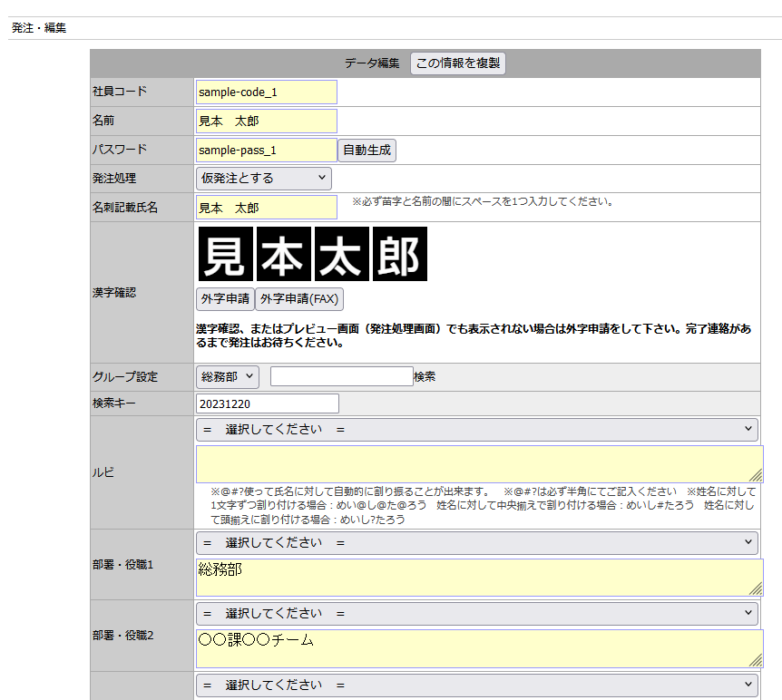Image resolution: width=782 pixels, height=700 pixels.
Task: Click the この情報を複製 button
Action: pyautogui.click(x=458, y=63)
